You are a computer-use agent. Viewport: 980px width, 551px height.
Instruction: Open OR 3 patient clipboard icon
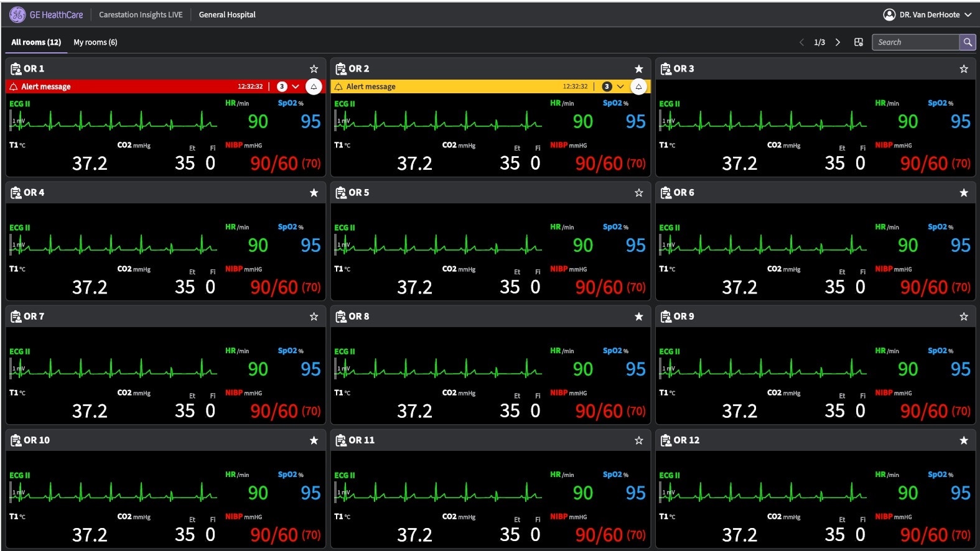click(665, 69)
